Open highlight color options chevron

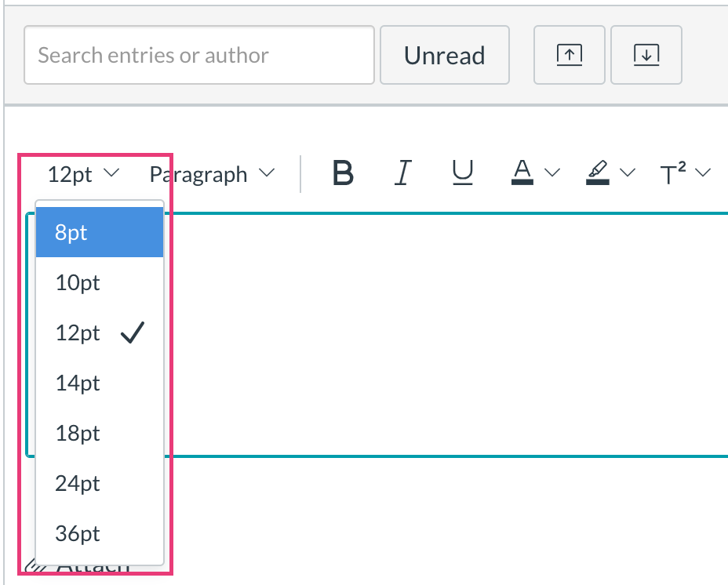tap(628, 173)
